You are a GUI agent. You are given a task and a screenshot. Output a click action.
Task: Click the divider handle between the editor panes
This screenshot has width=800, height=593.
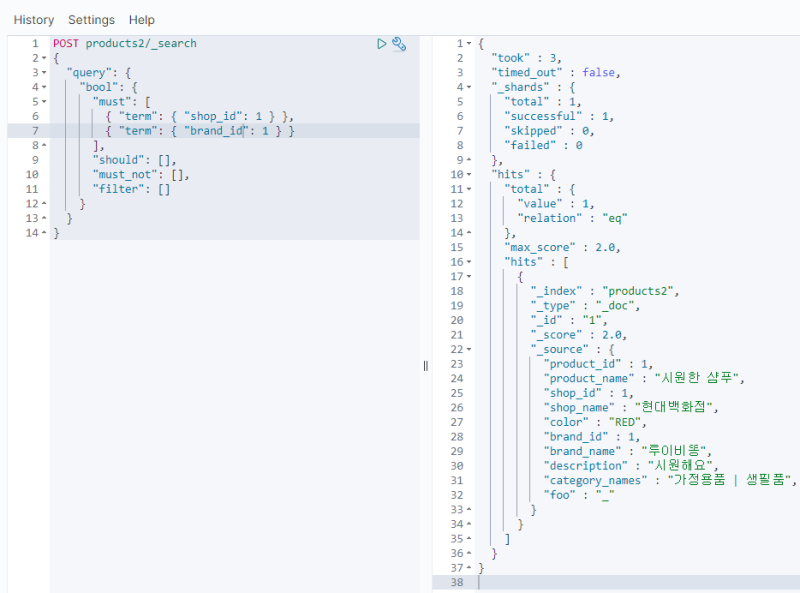tap(426, 366)
